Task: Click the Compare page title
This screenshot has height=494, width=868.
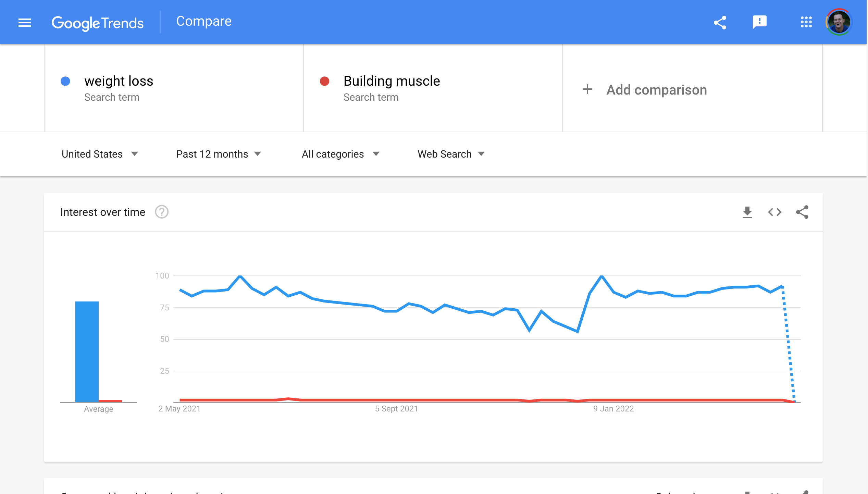Action: click(204, 21)
